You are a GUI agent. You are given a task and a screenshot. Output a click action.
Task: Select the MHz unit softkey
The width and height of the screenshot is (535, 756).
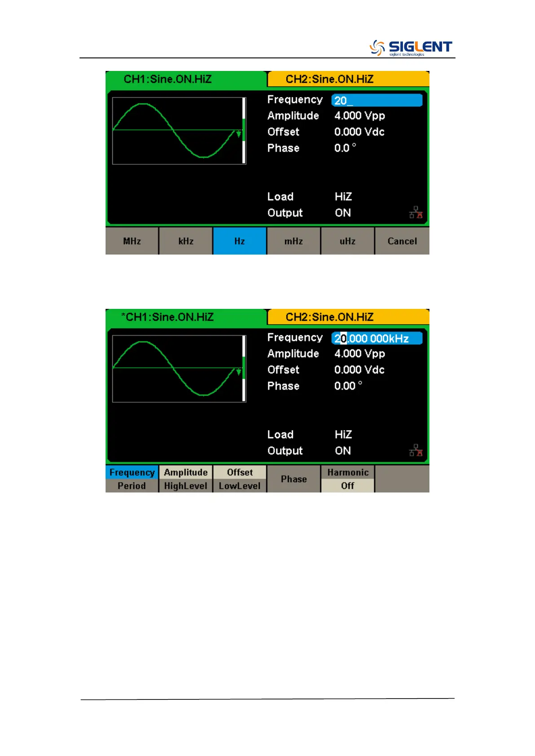coord(132,241)
